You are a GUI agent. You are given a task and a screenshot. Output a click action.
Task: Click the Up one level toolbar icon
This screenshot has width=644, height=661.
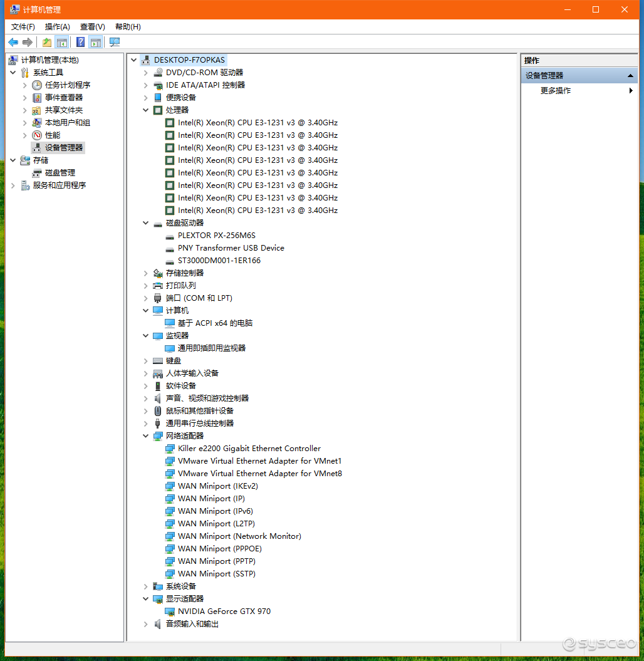(x=47, y=42)
